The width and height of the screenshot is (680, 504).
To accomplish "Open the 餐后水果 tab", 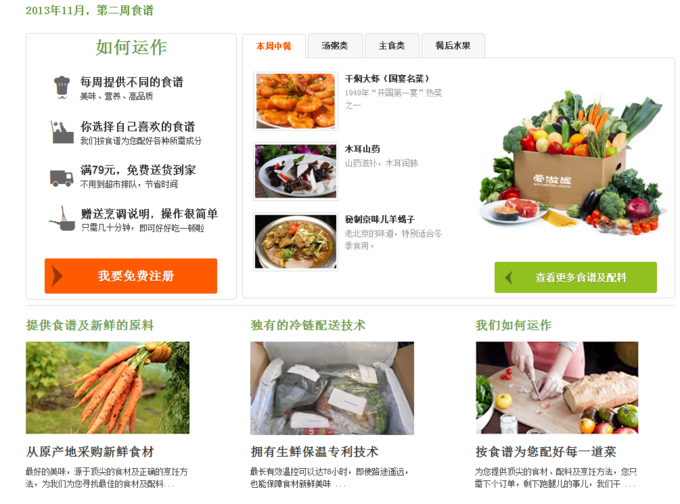I will (453, 46).
